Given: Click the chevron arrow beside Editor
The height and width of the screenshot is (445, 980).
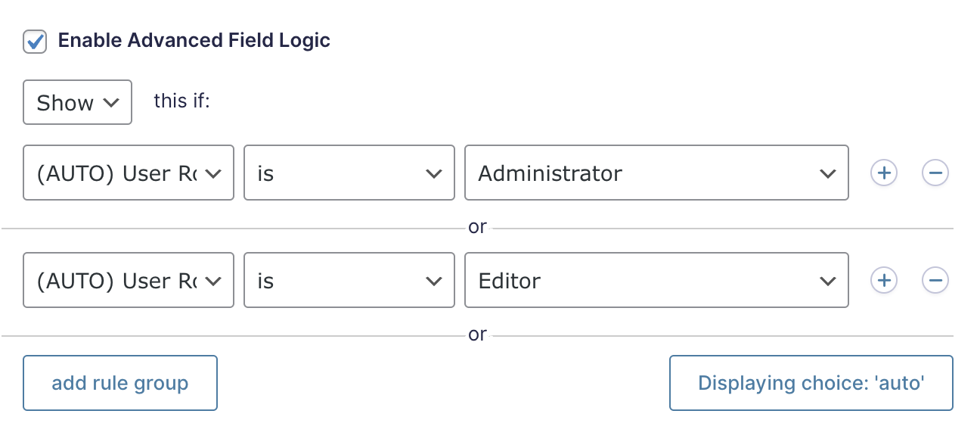Looking at the screenshot, I should (x=827, y=281).
